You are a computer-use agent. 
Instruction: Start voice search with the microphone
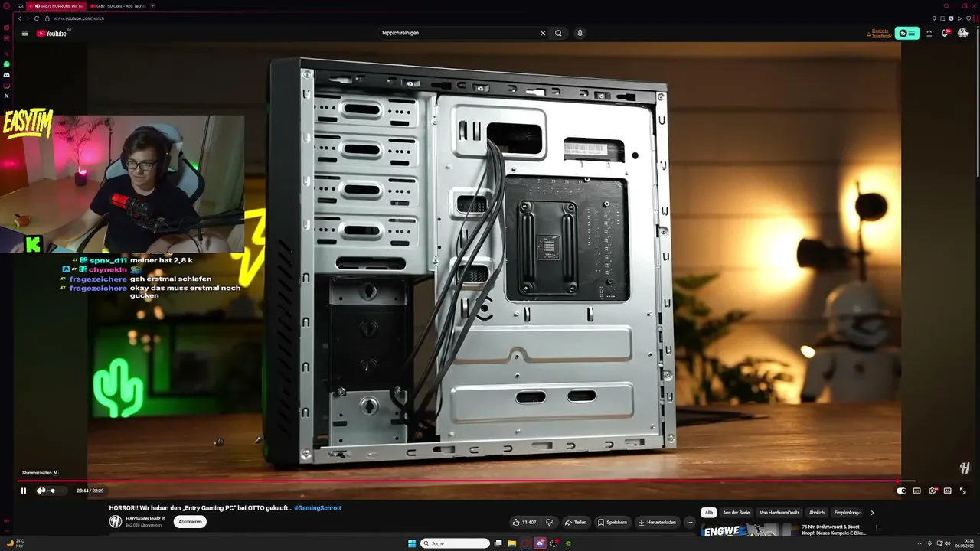[580, 33]
